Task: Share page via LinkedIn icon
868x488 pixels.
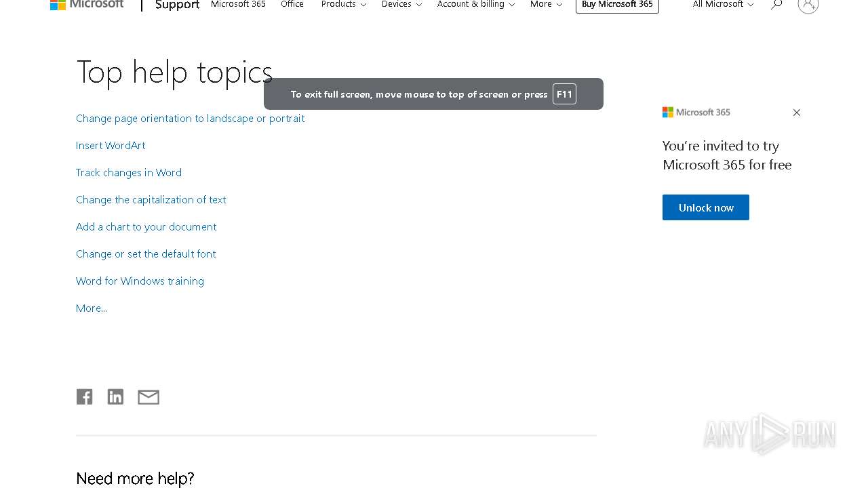Action: (115, 396)
